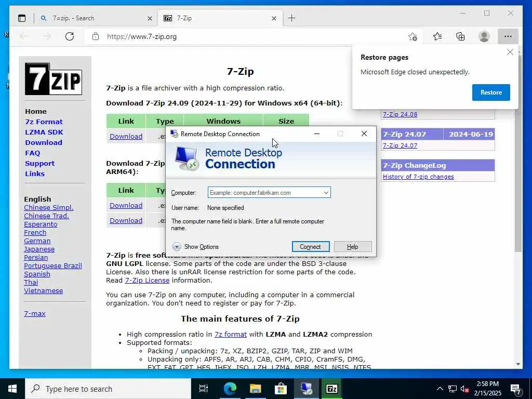Screen dimensions: 532x399
Task: Switch to the 7=zip. - Search tab
Action: pyautogui.click(x=96, y=18)
